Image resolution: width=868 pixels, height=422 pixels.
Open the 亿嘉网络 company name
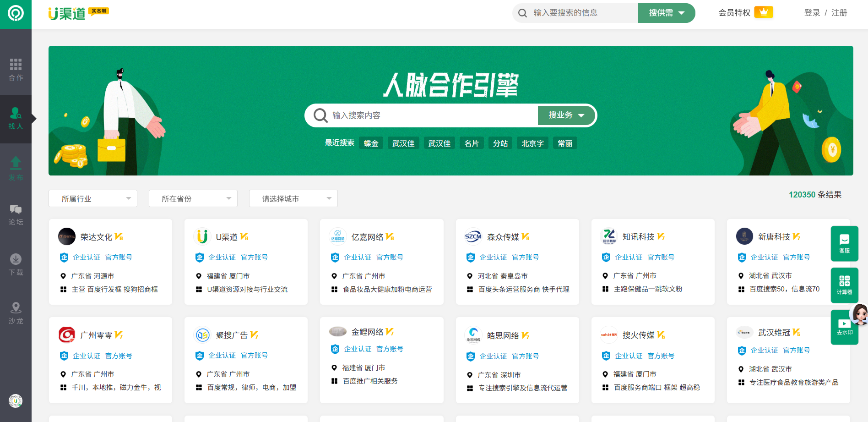367,237
